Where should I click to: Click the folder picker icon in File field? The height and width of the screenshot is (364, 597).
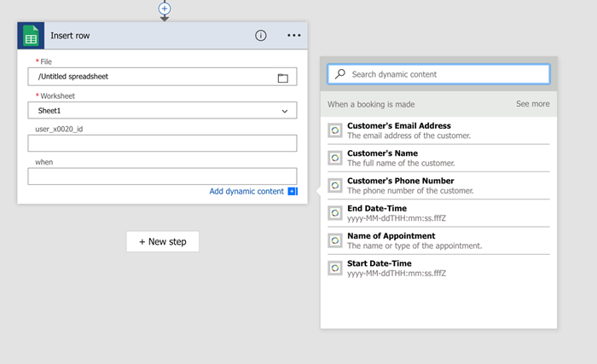pos(283,78)
